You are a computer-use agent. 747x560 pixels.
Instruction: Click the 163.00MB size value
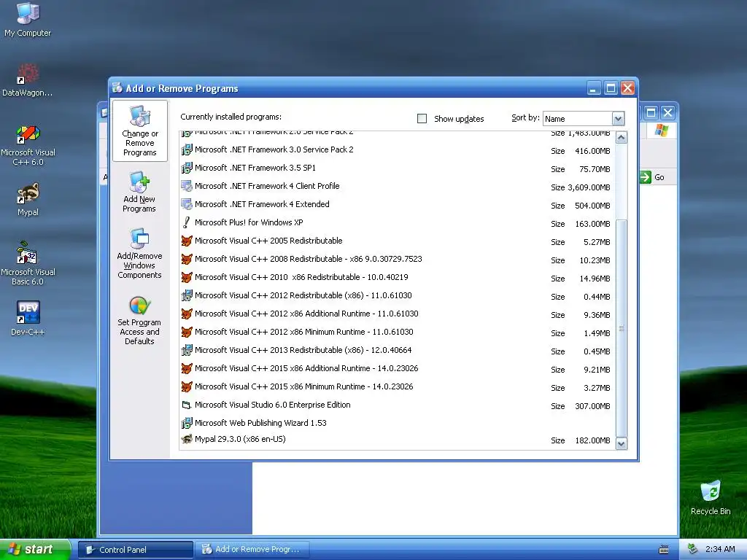[x=592, y=224]
